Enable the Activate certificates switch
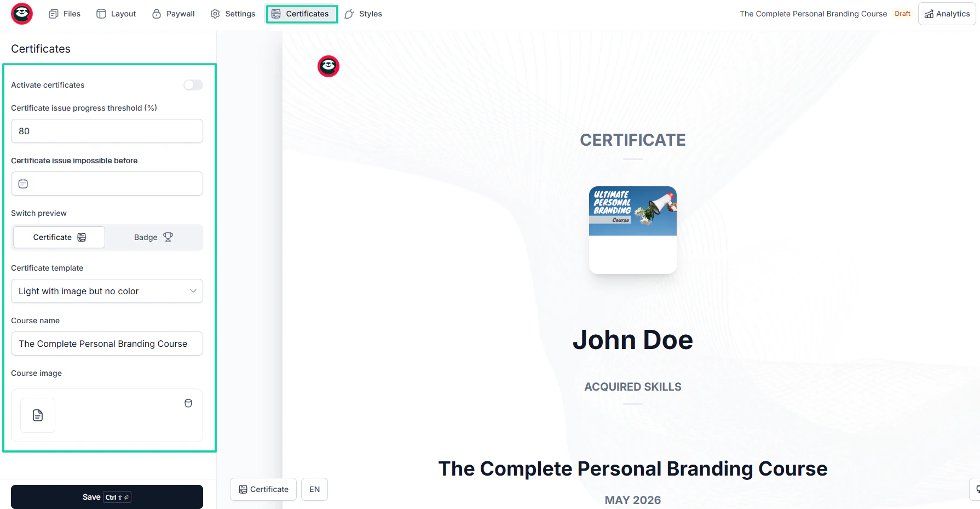The image size is (980, 509). tap(193, 85)
